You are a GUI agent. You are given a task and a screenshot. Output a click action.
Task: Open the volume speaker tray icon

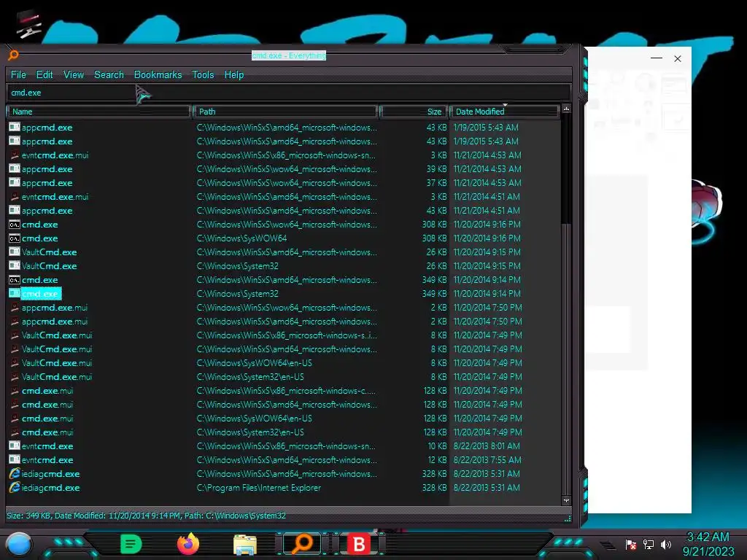(665, 544)
